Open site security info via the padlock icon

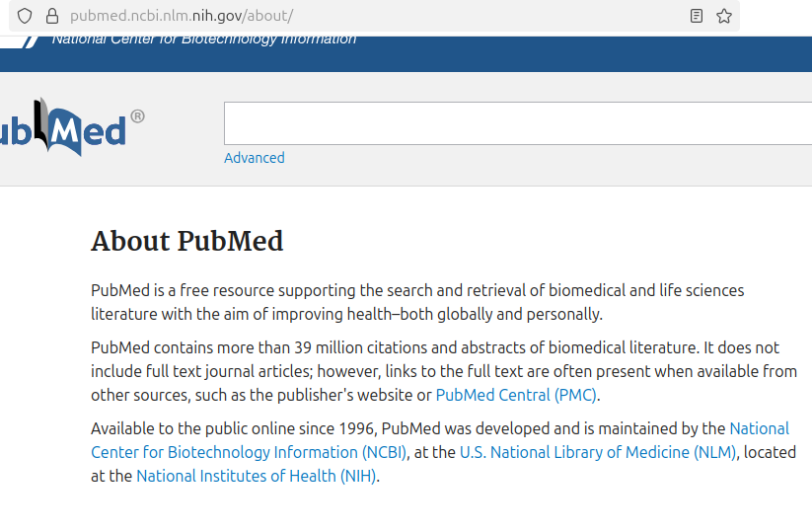pos(51,16)
